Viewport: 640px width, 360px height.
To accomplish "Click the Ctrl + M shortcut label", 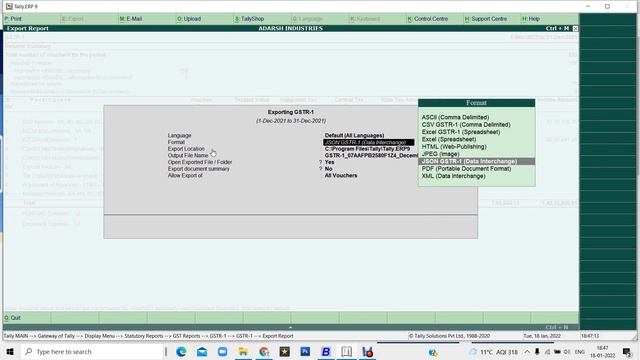I will (557, 29).
